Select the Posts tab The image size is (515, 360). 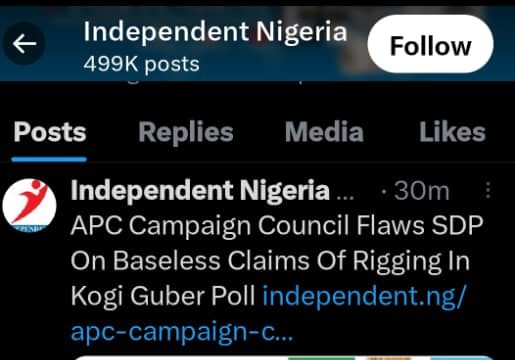(50, 132)
